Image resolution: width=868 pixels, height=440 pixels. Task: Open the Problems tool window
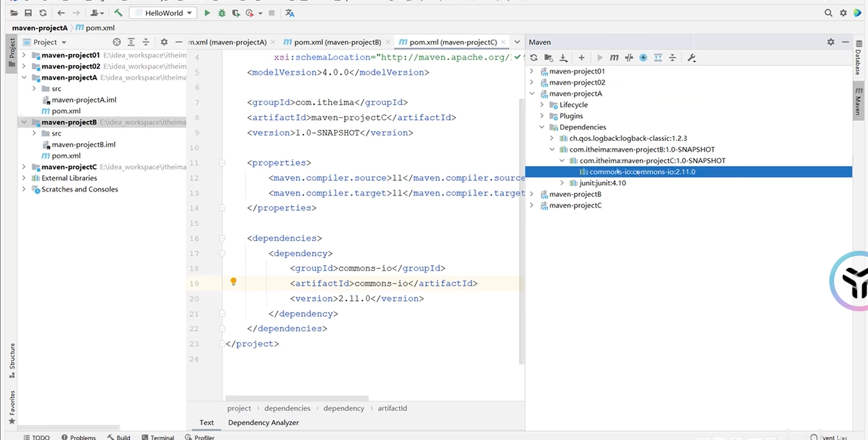[78, 437]
